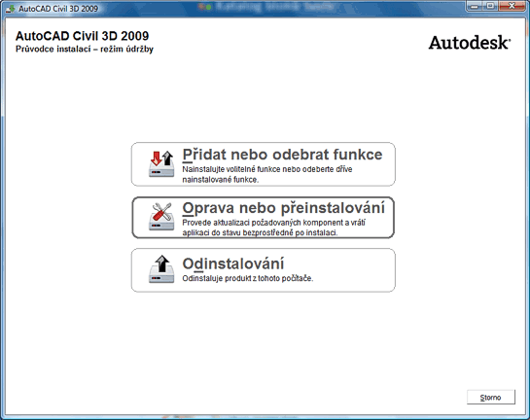Minimize the installer window

tap(475, 6)
